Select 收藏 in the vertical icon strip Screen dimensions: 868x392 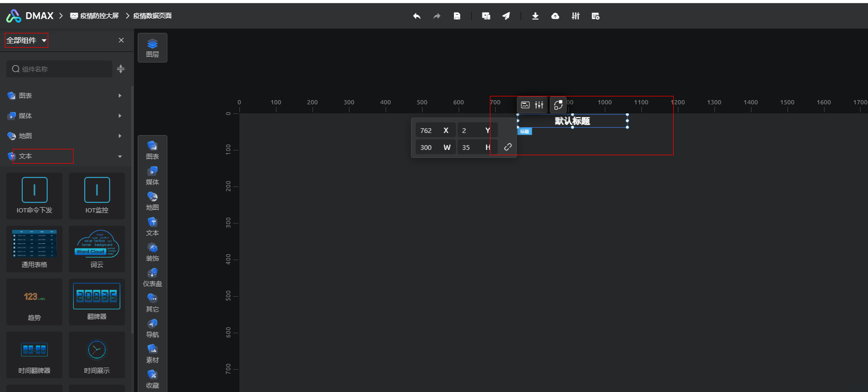coord(153,379)
